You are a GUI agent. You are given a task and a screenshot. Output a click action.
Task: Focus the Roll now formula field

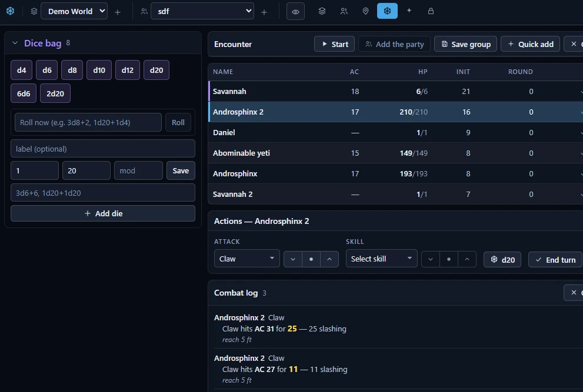coord(88,122)
